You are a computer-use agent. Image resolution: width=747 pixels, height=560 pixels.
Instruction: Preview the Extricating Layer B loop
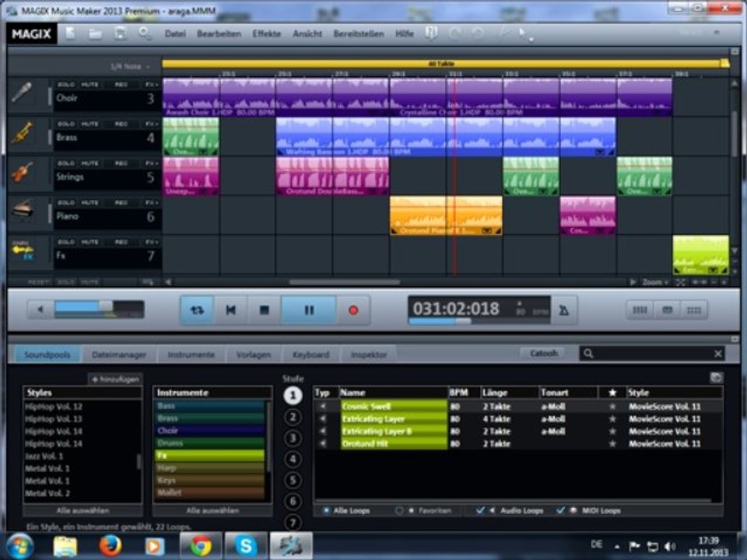click(323, 431)
